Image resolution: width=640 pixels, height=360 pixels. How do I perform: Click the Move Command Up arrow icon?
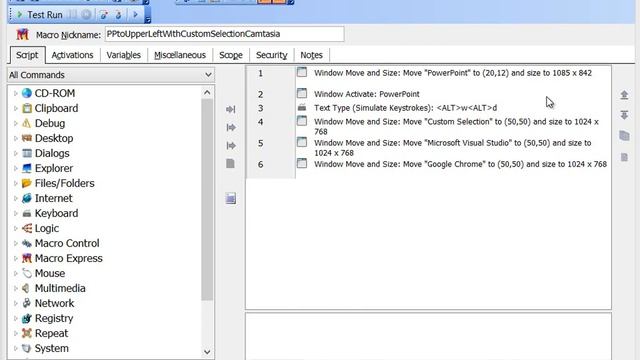tap(624, 95)
